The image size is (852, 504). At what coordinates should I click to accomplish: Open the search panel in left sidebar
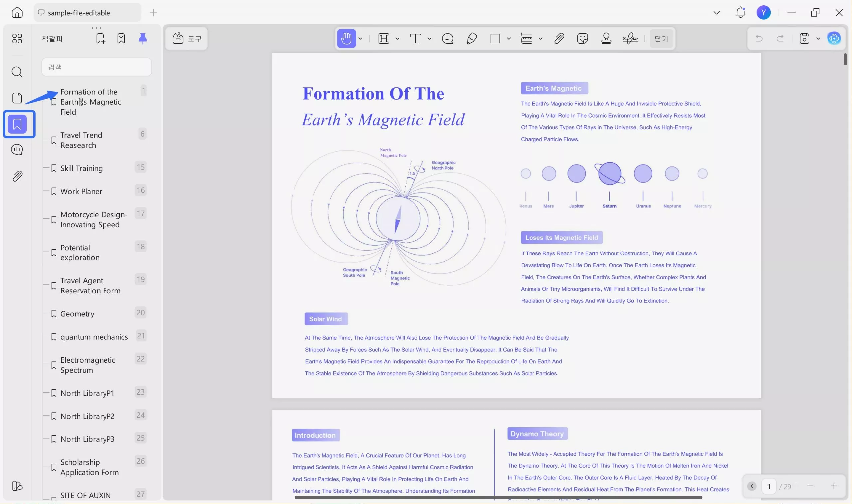pos(17,72)
